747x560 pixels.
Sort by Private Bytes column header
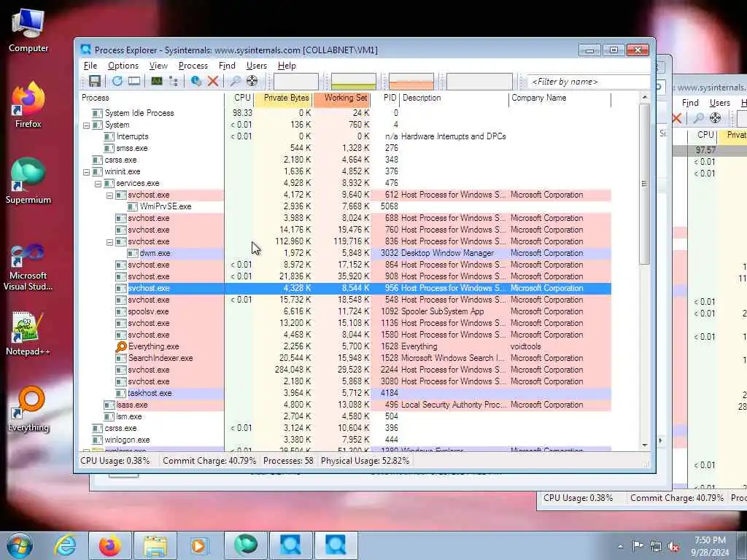283,98
